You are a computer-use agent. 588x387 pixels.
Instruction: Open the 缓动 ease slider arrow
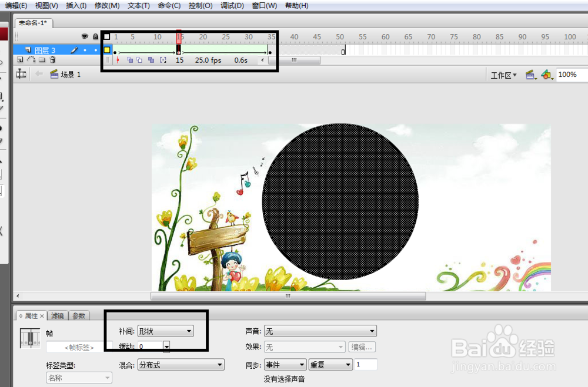click(x=166, y=346)
